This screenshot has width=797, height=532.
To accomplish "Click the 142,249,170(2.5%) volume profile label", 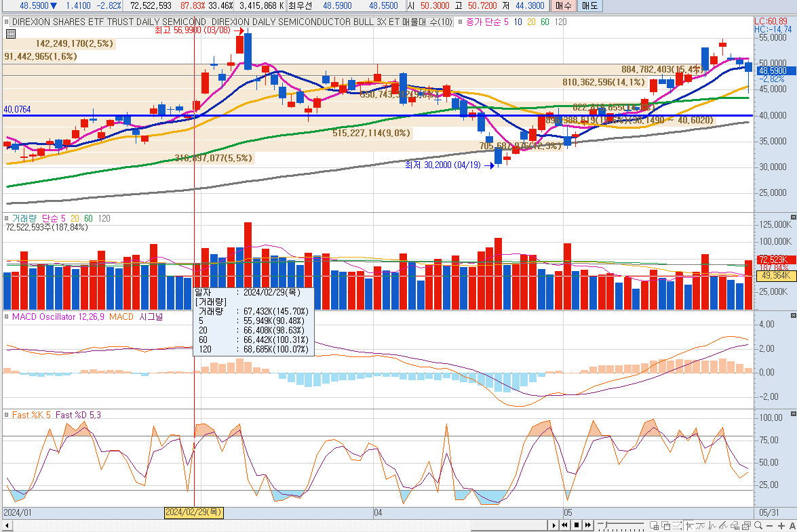I will point(74,43).
